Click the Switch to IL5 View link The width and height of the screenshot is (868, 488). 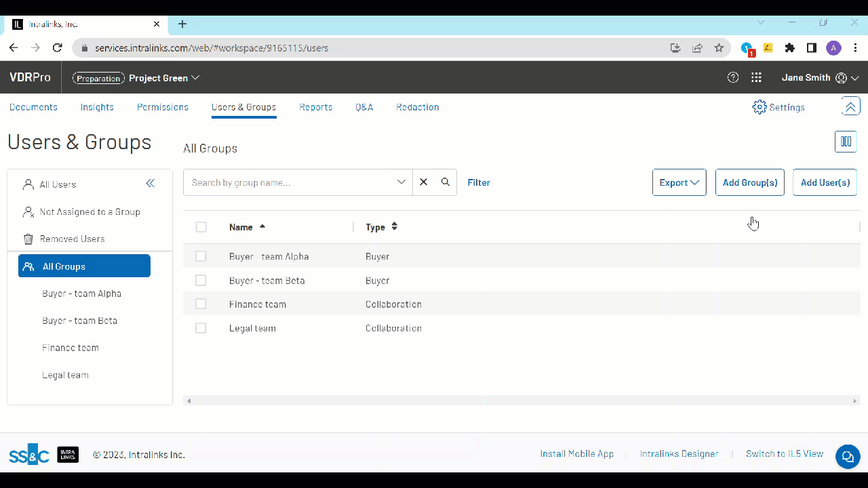(785, 454)
